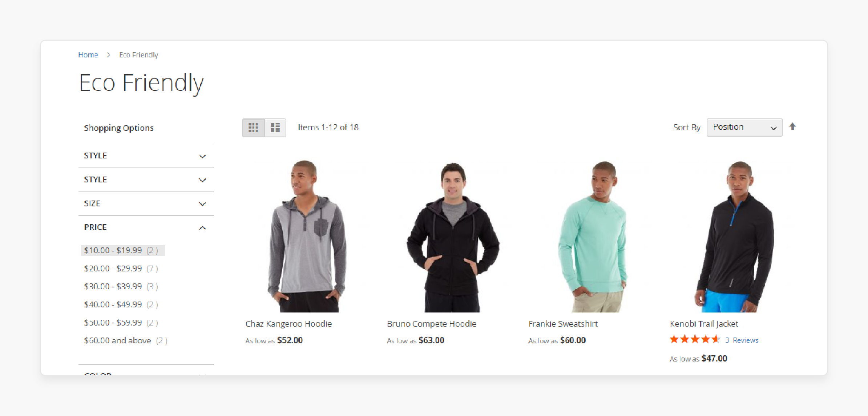Viewport: 868px width, 416px height.
Task: Toggle the $50.00 - $59.99 price filter
Action: point(112,322)
